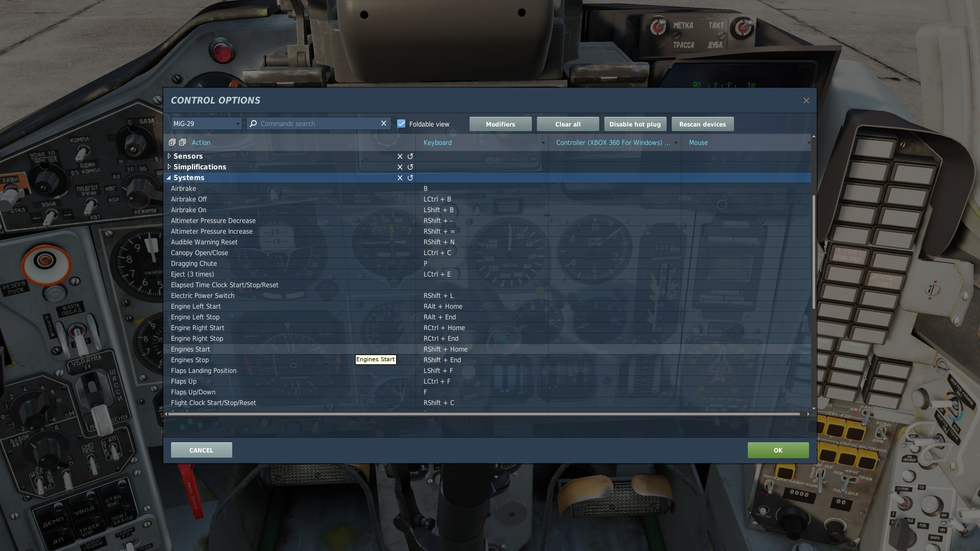Open the Keyboard column dropdown arrow

543,143
